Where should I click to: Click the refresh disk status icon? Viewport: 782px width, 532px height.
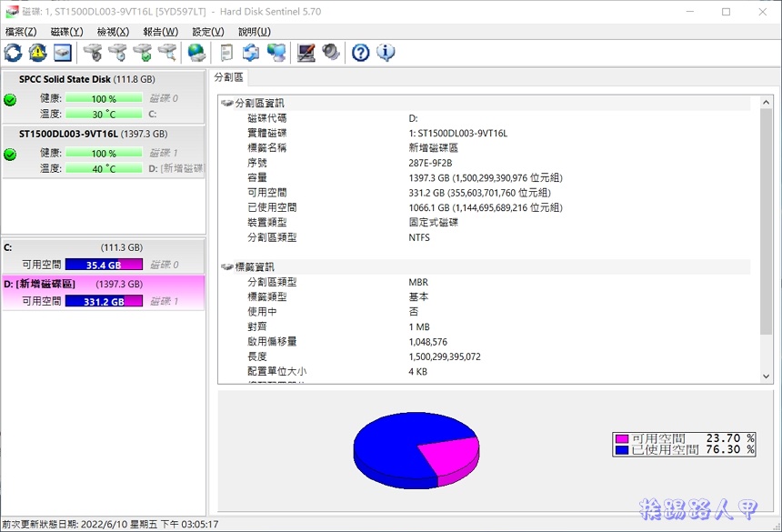click(12, 53)
